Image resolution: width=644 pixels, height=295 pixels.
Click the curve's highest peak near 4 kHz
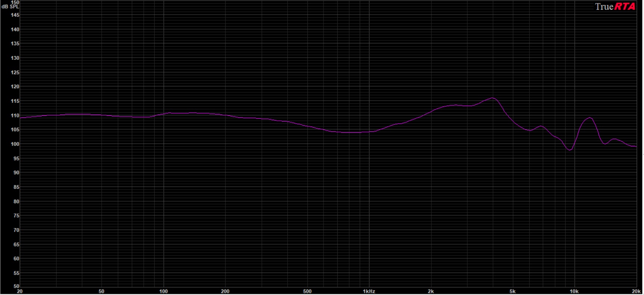click(x=493, y=98)
